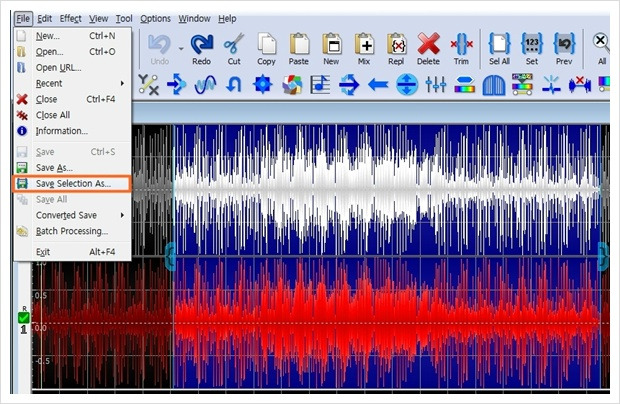The height and width of the screenshot is (404, 620).
Task: Open the Edit menu
Action: pyautogui.click(x=44, y=19)
